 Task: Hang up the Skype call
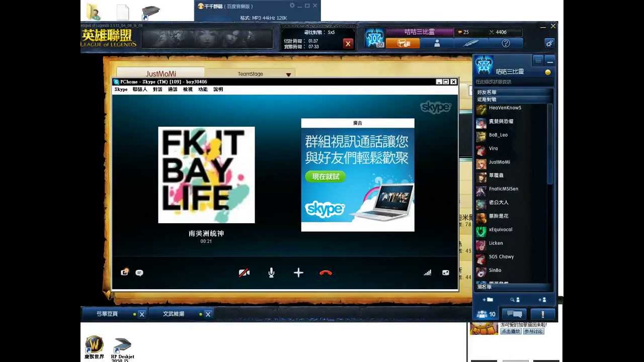pyautogui.click(x=326, y=273)
